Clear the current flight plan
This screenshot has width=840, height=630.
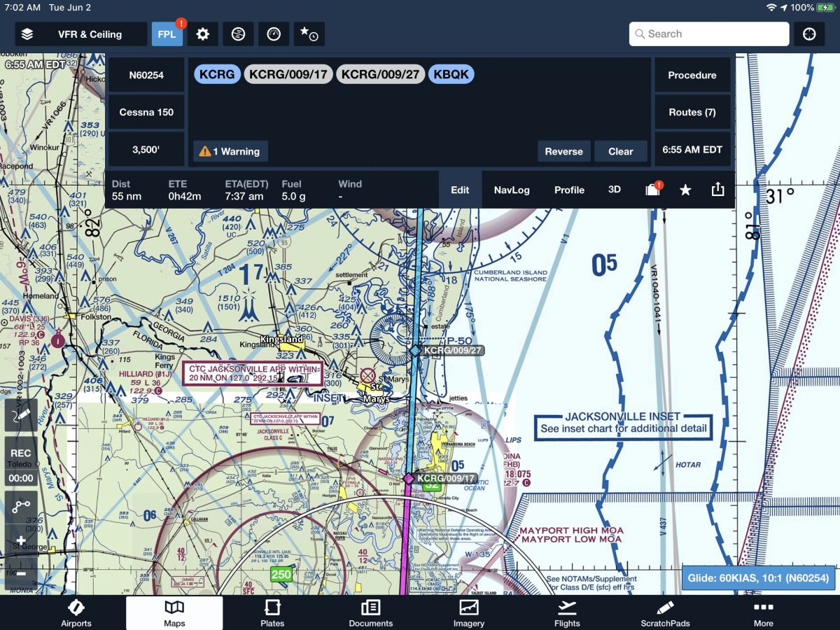pos(621,151)
